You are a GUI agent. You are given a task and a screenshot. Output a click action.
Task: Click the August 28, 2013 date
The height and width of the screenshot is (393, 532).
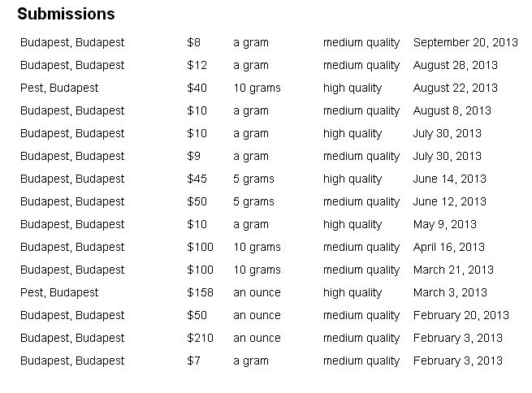456,65
